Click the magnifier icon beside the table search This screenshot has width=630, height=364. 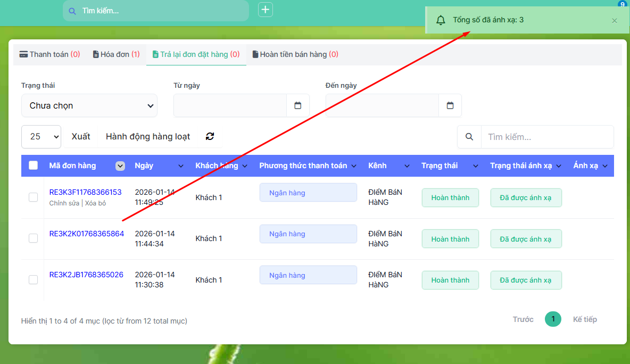coord(469,137)
